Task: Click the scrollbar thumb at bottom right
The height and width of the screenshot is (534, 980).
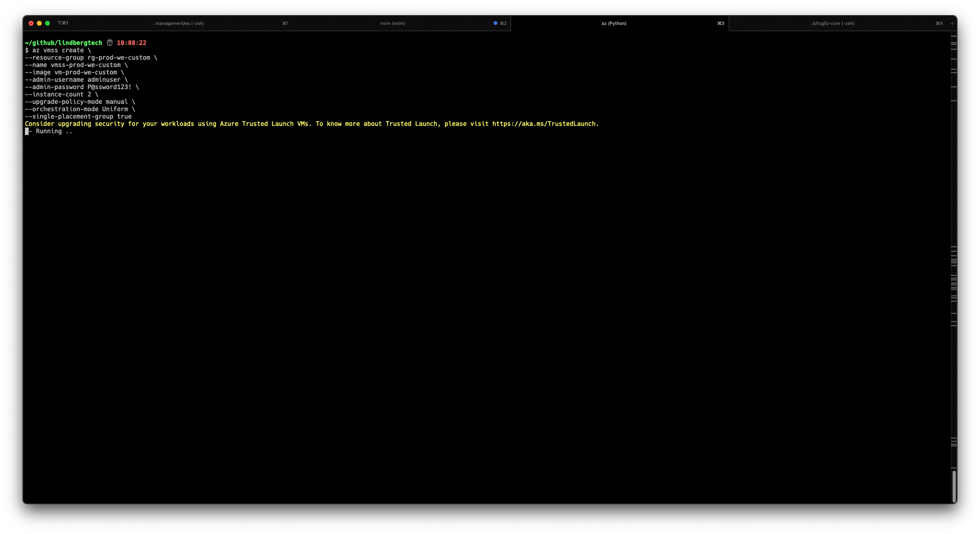Action: pyautogui.click(x=954, y=485)
